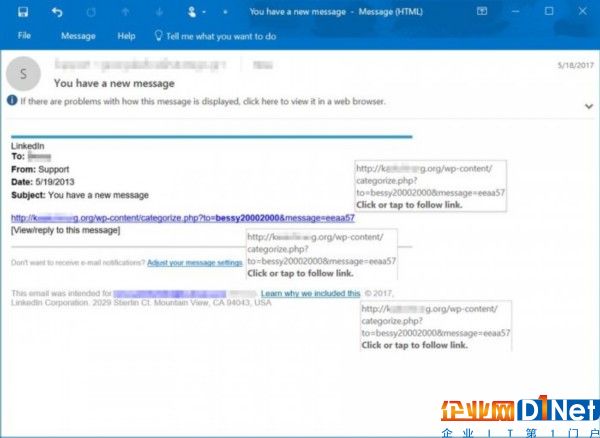This screenshot has width=600, height=438.
Task: Open the Help tab
Action: [x=126, y=36]
